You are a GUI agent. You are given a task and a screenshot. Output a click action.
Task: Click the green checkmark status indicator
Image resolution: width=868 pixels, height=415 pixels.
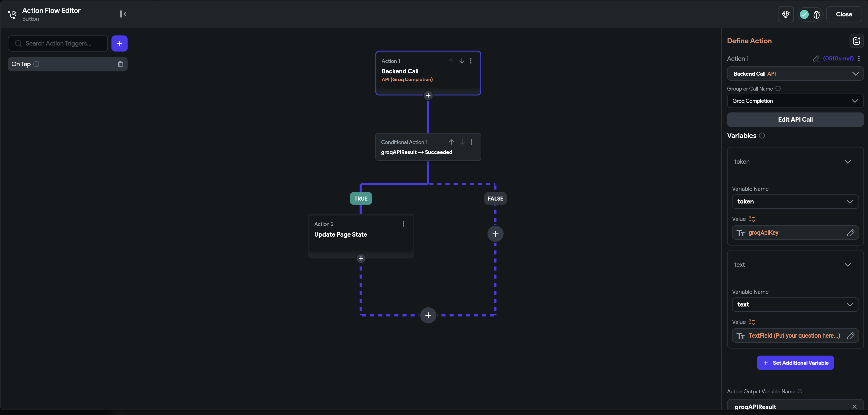[804, 14]
